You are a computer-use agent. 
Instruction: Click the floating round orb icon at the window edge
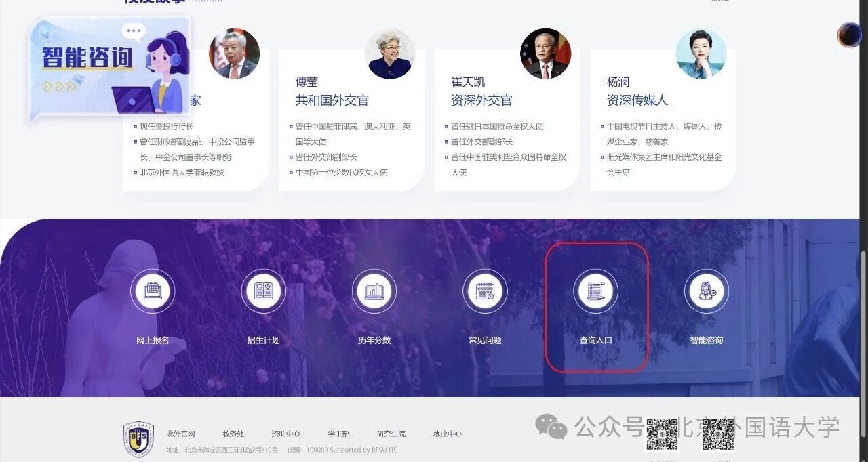pos(849,35)
